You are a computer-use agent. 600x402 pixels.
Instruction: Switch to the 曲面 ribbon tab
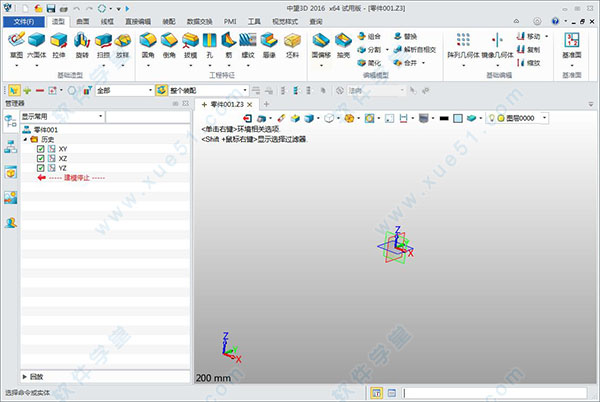point(82,20)
